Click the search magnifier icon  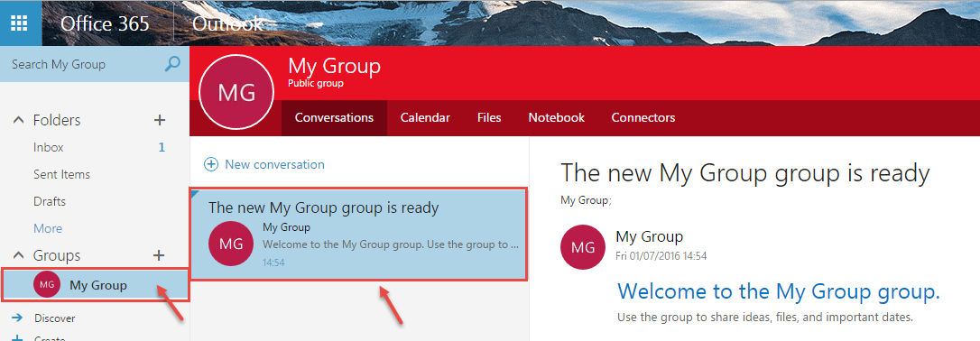pos(171,64)
